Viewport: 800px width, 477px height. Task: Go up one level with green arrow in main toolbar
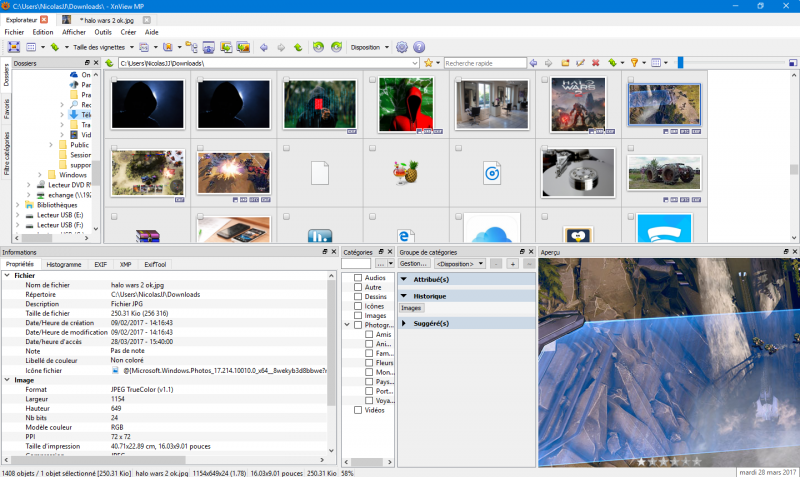[x=298, y=47]
